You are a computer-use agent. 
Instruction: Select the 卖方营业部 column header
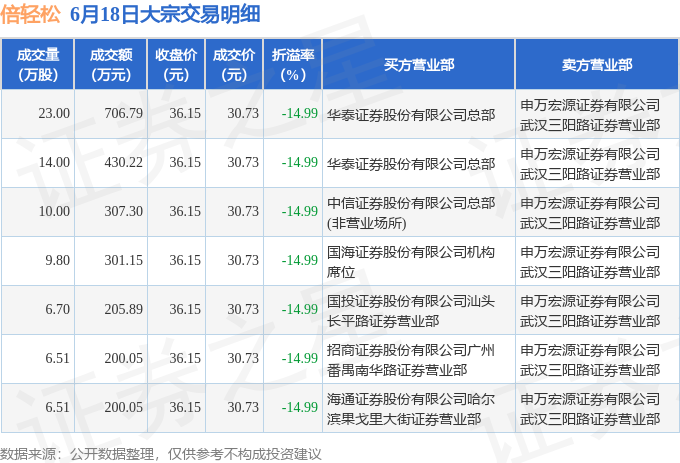click(597, 65)
